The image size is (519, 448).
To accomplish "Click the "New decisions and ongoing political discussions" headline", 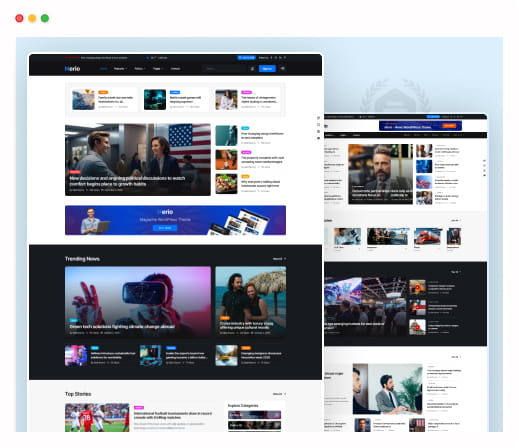I will (x=127, y=181).
